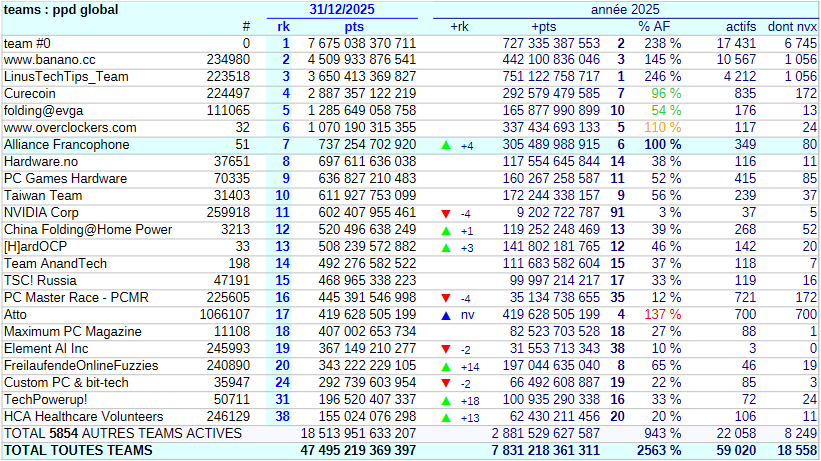821x461 pixels.
Task: Click team number 234980
Action: [228, 60]
